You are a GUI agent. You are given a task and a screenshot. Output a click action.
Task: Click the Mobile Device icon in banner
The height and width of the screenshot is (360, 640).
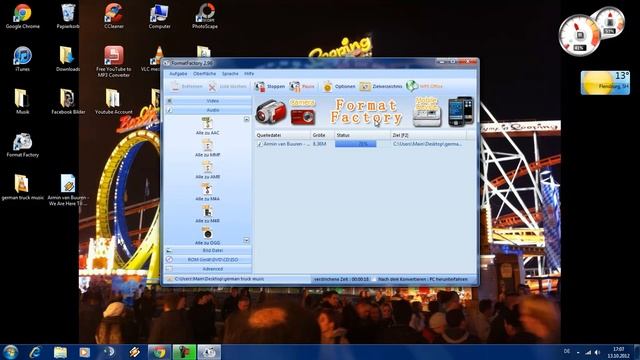coord(427,111)
